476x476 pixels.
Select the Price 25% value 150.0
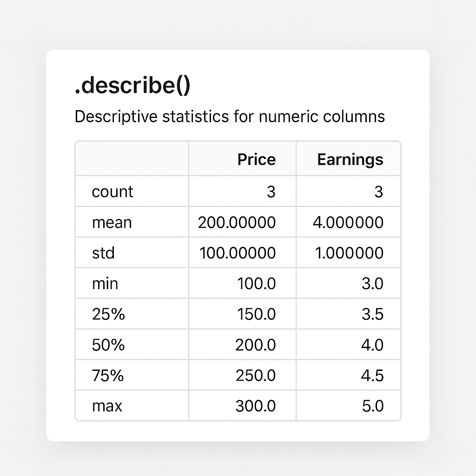[x=256, y=314]
